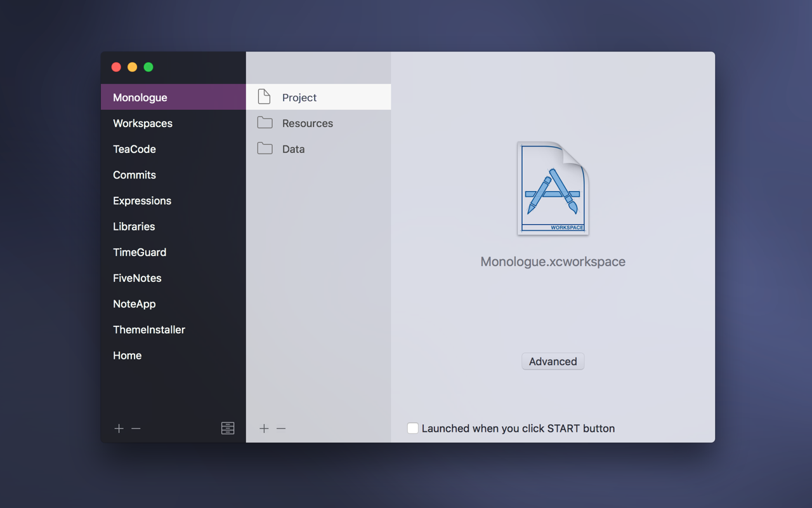Select the Monologue project
812x508 pixels.
pos(140,97)
